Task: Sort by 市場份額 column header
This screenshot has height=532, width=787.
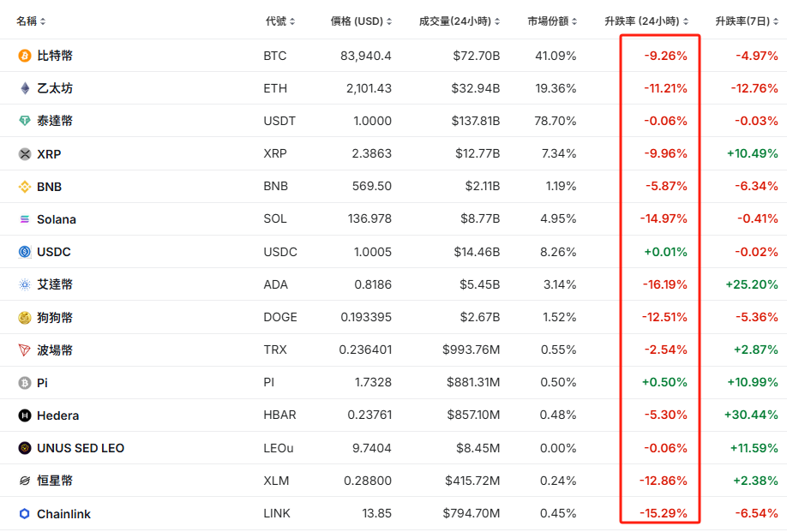Action: click(553, 21)
